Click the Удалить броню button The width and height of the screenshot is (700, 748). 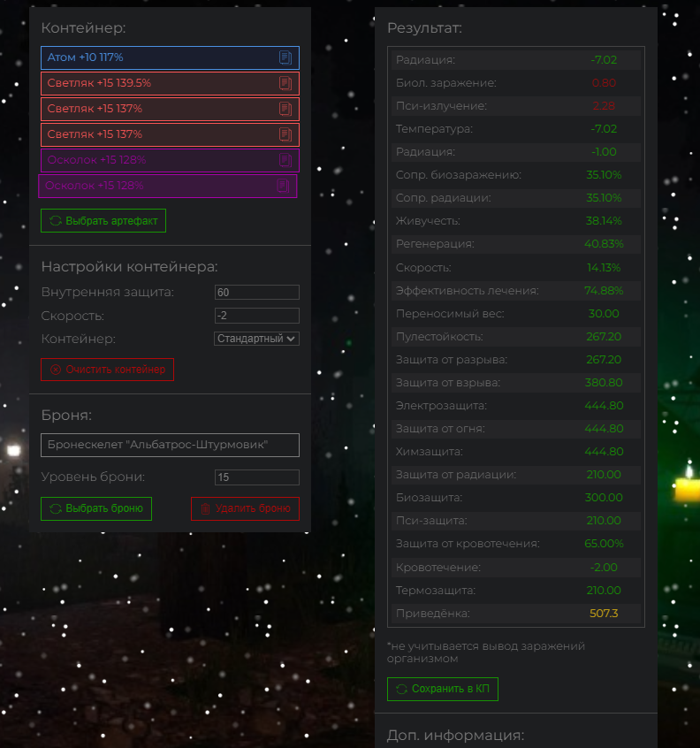[245, 508]
